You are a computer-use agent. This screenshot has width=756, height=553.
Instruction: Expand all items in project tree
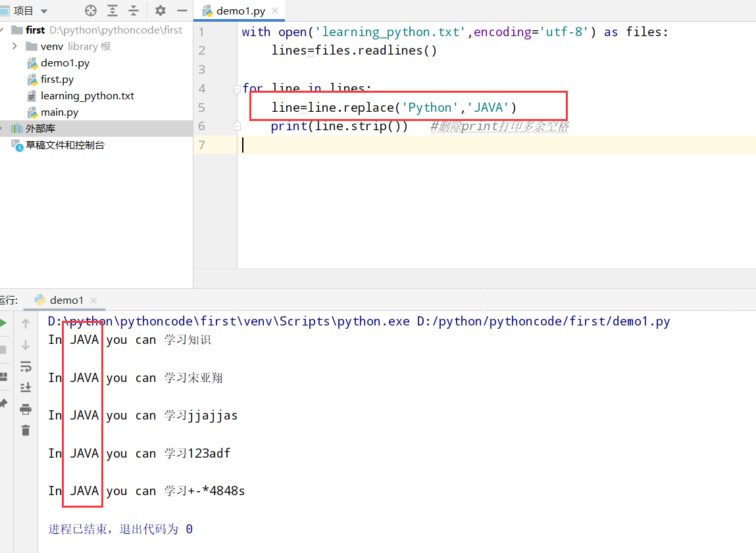113,10
